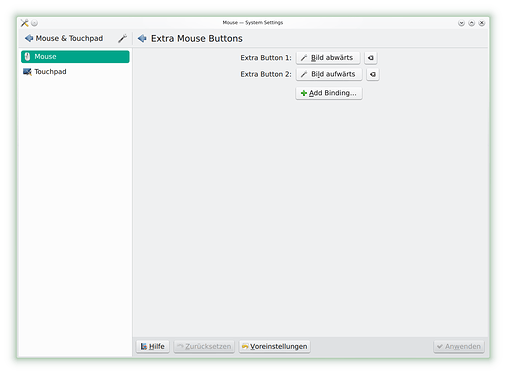506x375 pixels.
Task: Edit Extra Button 2 binding Bild aufwärts
Action: tap(329, 74)
